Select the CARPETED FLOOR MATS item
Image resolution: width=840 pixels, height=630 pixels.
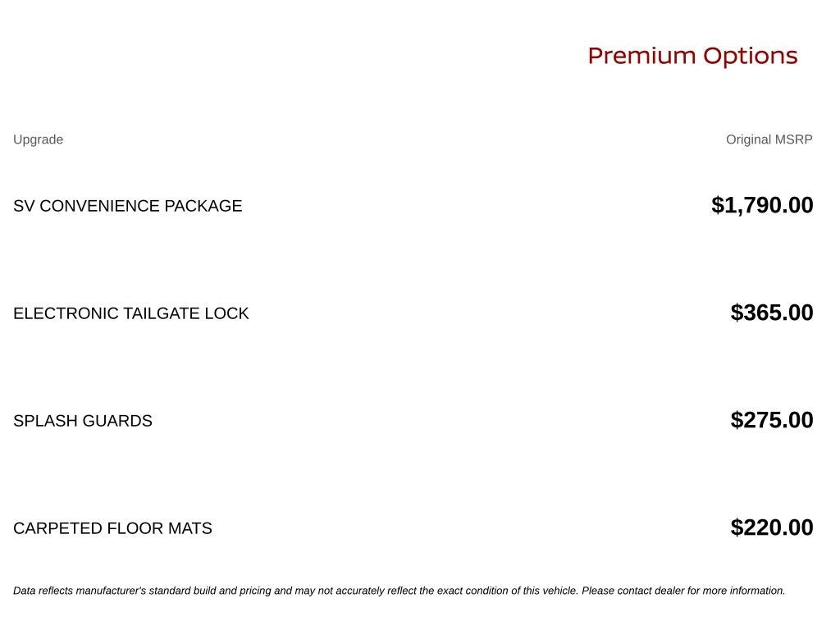(x=112, y=528)
